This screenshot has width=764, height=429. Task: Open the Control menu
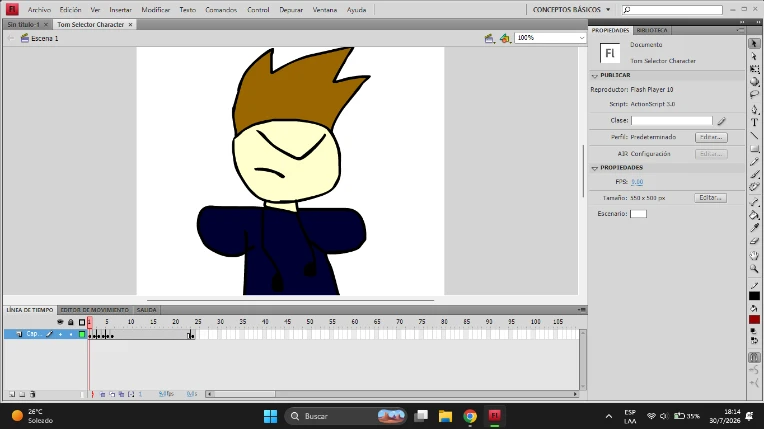click(258, 10)
